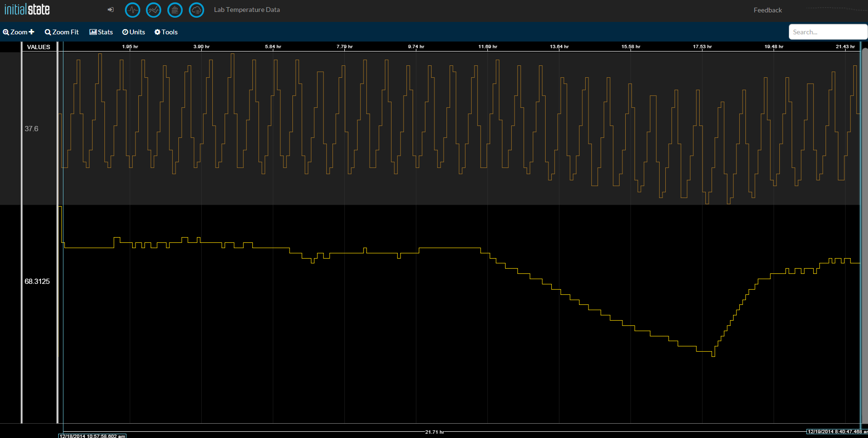Open the Feedback link
Viewport: 868px width, 438px height.
(768, 10)
